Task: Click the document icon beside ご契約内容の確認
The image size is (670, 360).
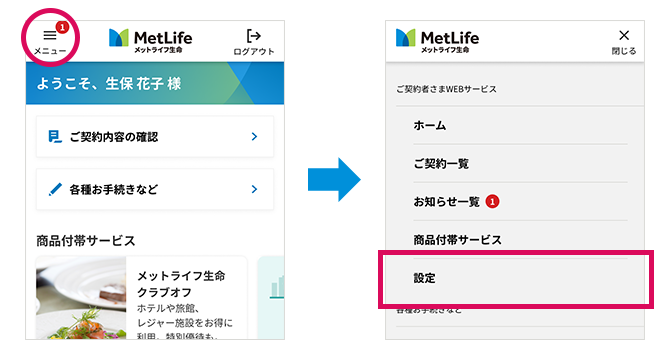Action: 55,137
